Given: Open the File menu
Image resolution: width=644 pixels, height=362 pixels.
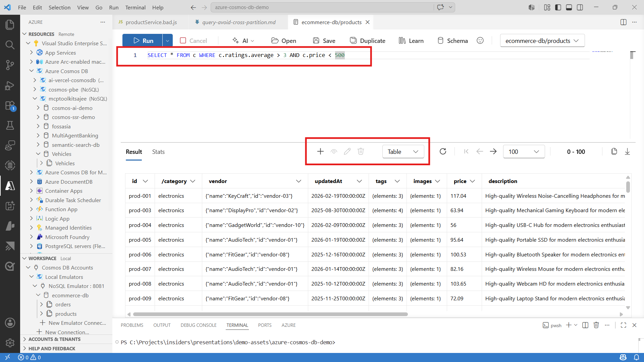Looking at the screenshot, I should [22, 7].
